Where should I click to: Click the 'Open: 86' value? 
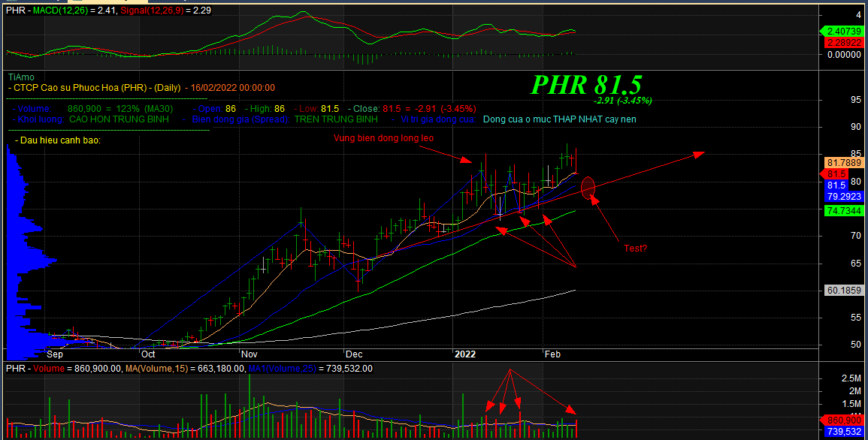[x=216, y=109]
